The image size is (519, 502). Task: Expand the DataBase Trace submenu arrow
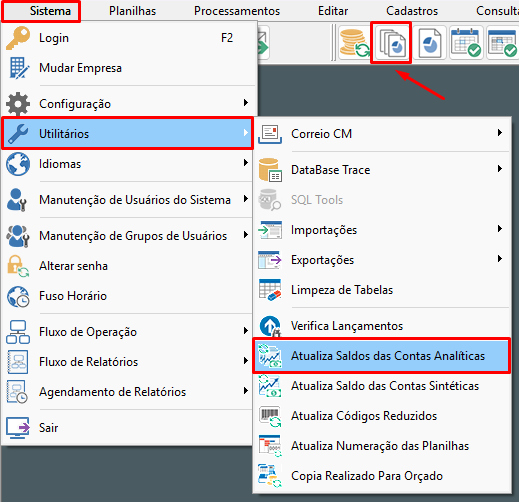pos(499,169)
